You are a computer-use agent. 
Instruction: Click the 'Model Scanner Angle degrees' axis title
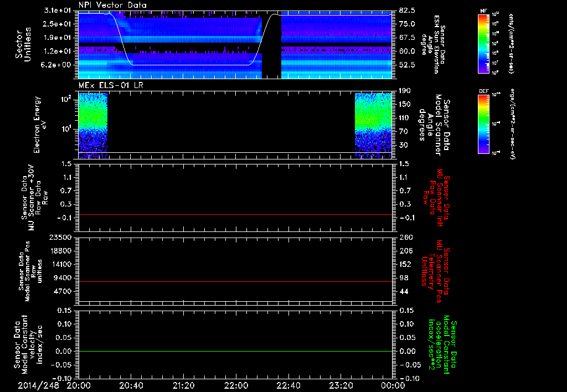(434, 125)
